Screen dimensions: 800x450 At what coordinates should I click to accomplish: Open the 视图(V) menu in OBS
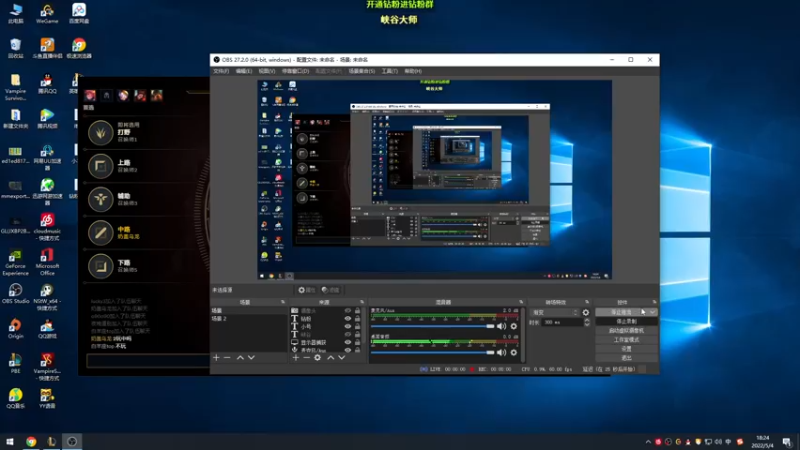tap(267, 71)
